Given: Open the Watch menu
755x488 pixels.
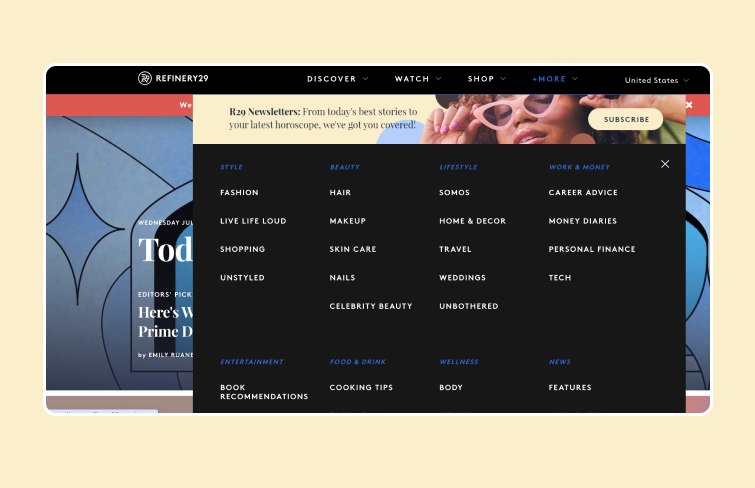Looking at the screenshot, I should 412,79.
